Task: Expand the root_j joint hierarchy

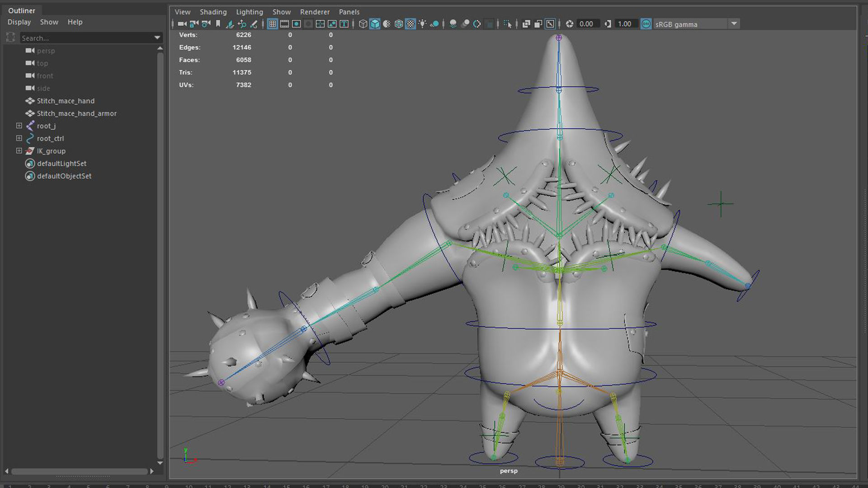Action: [19, 126]
